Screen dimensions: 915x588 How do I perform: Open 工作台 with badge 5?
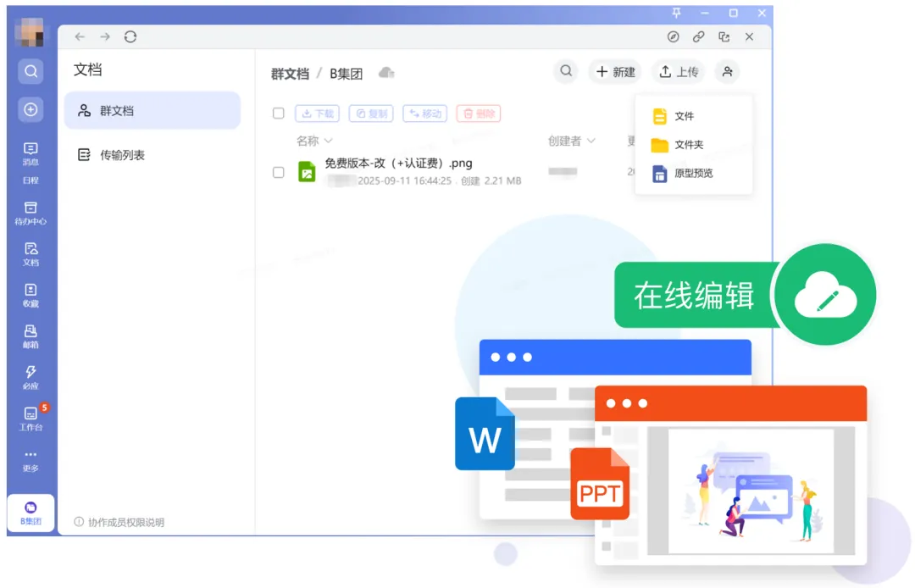tap(31, 419)
